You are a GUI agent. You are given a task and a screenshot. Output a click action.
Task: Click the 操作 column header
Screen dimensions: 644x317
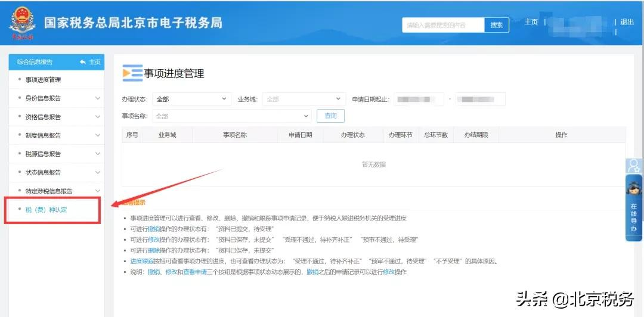click(x=562, y=135)
